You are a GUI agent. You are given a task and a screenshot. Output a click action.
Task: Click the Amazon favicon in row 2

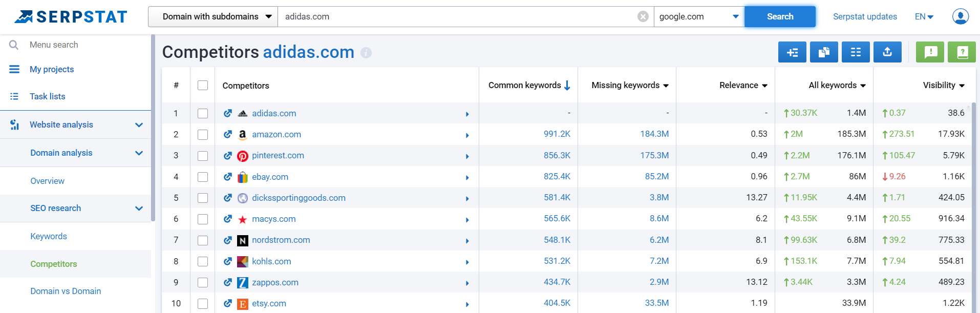click(x=243, y=135)
